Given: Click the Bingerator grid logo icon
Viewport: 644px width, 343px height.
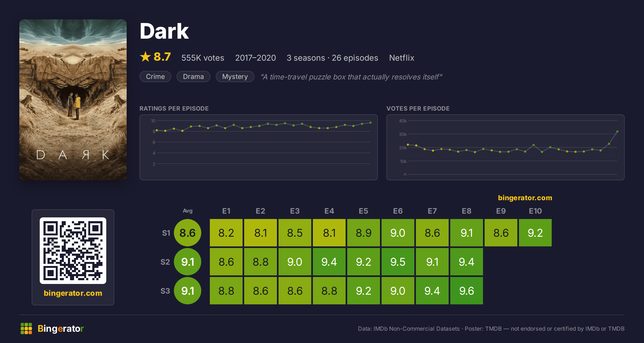Looking at the screenshot, I should [x=26, y=329].
